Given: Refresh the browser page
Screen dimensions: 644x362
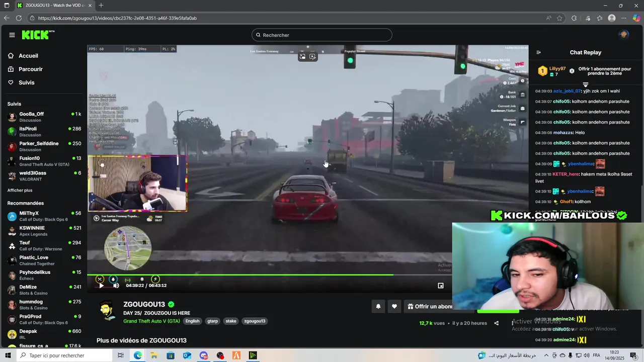Looking at the screenshot, I should 19,18.
